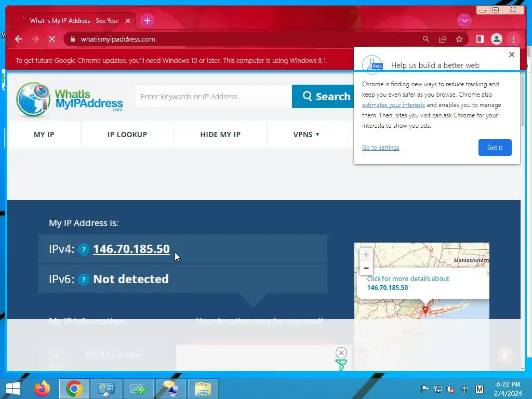Image resolution: width=532 pixels, height=399 pixels.
Task: Click the WhatIsMyIPAddress logo
Action: click(70, 99)
